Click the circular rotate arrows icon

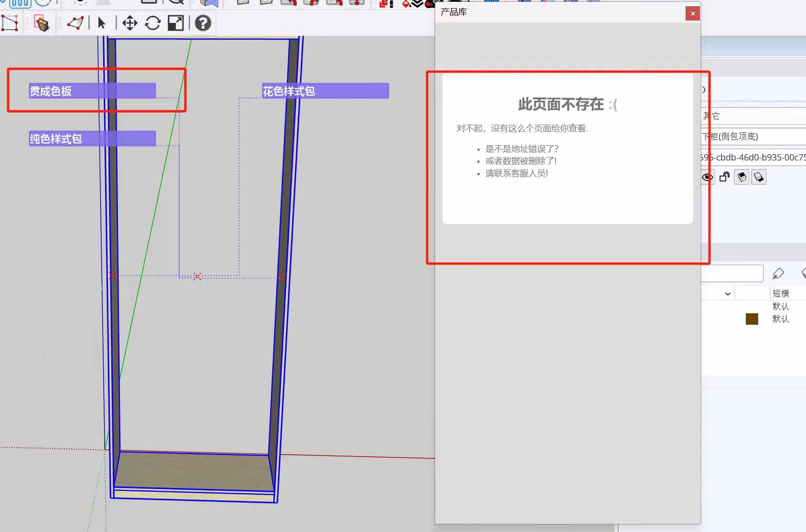[x=152, y=23]
